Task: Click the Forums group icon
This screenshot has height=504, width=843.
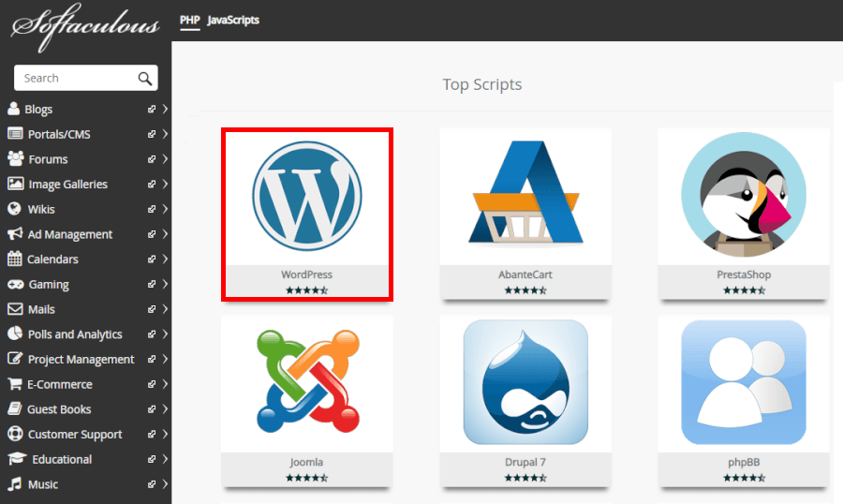Action: point(16,158)
